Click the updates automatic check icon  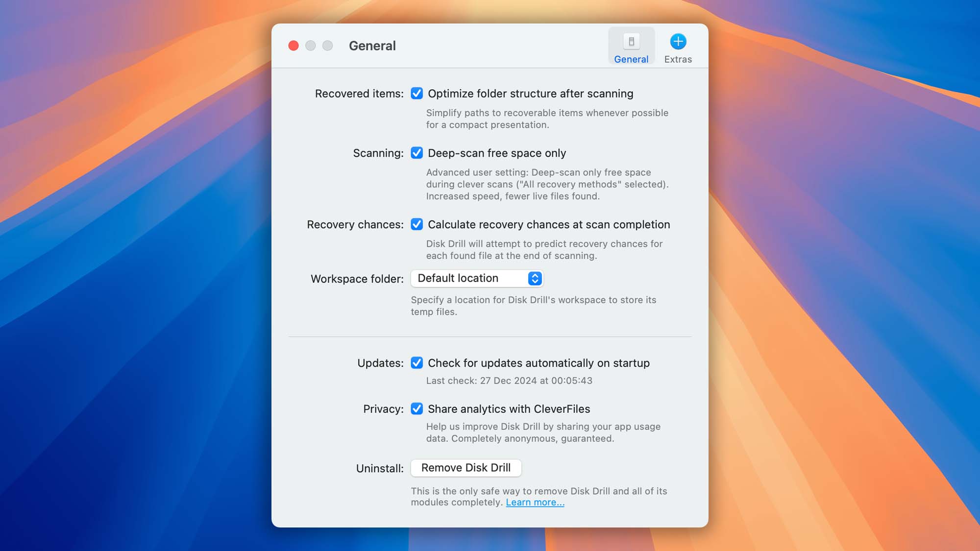[x=416, y=363]
